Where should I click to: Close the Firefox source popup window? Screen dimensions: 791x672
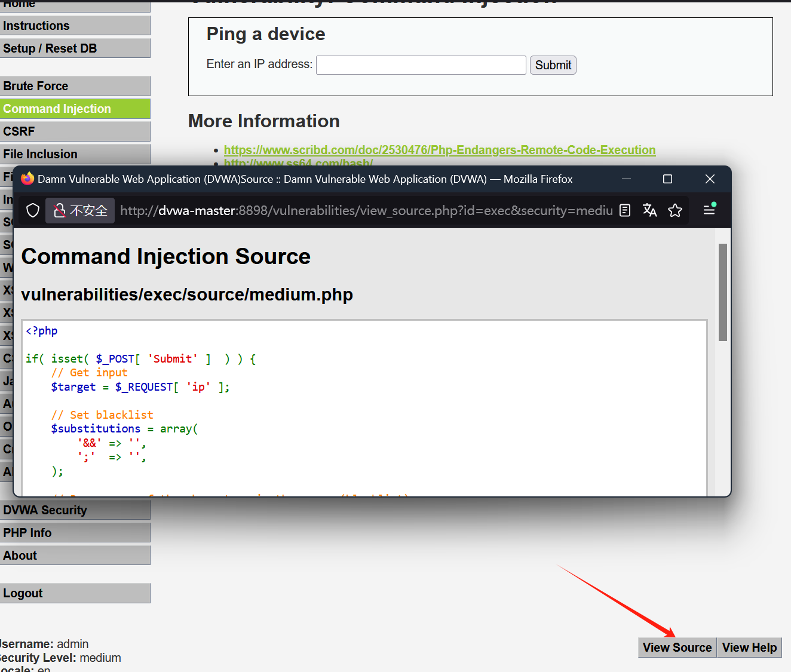click(710, 179)
